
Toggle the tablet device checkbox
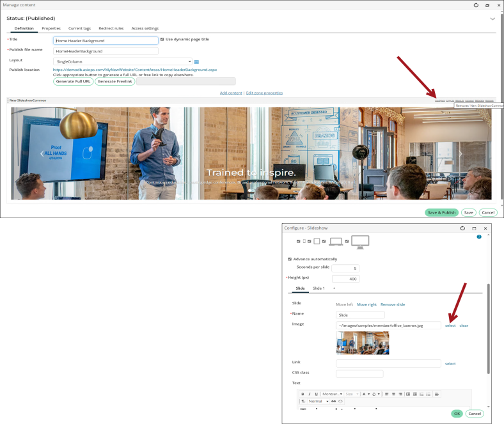tap(309, 241)
